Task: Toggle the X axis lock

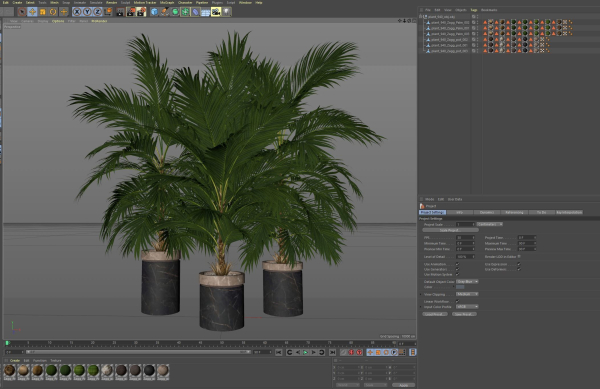Action: [x=77, y=12]
